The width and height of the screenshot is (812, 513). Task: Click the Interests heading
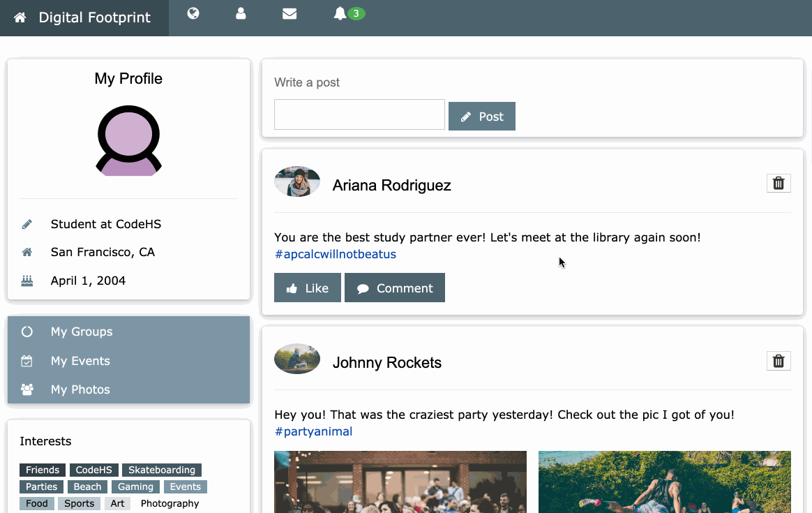45,441
